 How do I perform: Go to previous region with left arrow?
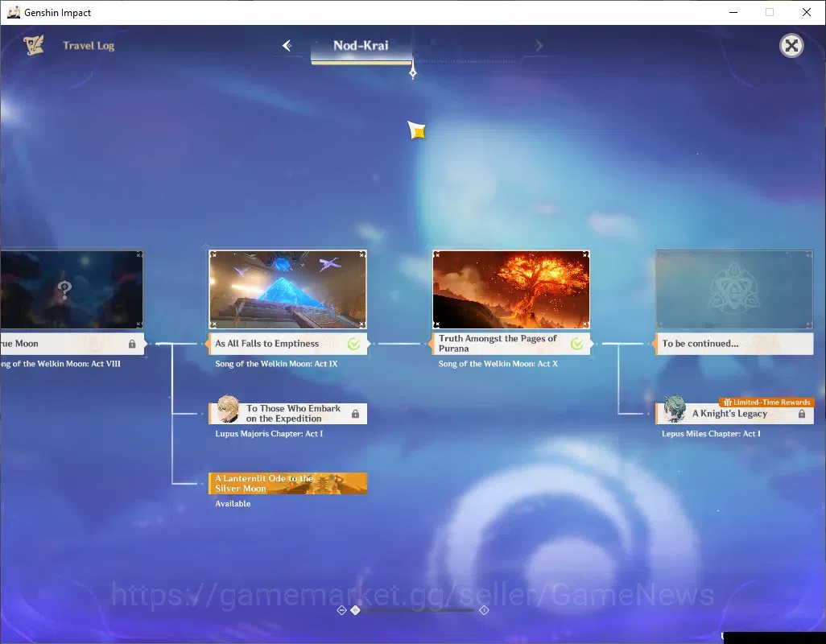click(287, 46)
